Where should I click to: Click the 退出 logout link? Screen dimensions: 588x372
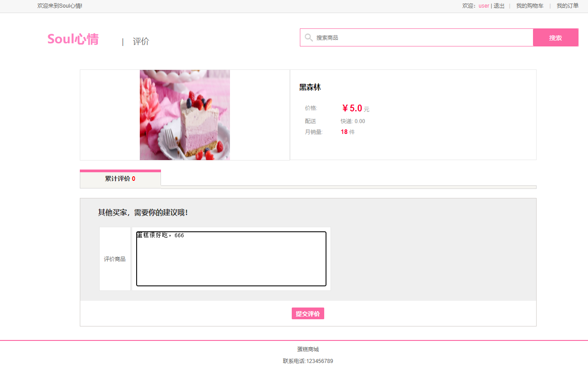point(498,6)
